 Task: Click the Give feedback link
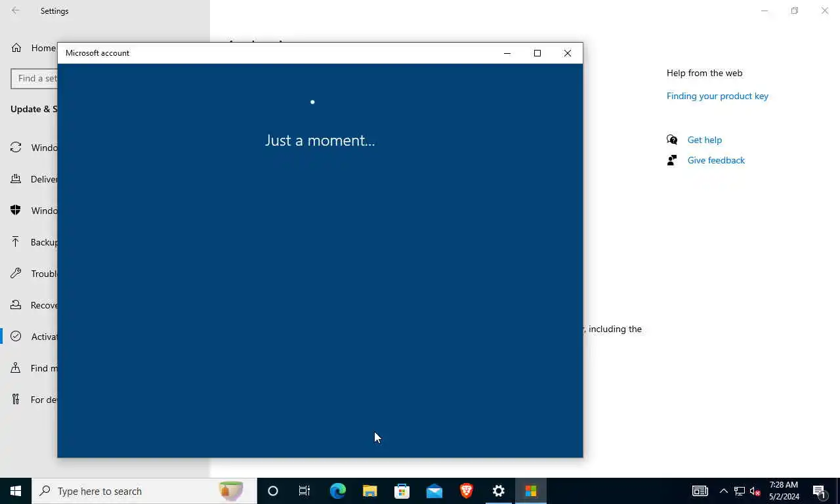pyautogui.click(x=716, y=160)
